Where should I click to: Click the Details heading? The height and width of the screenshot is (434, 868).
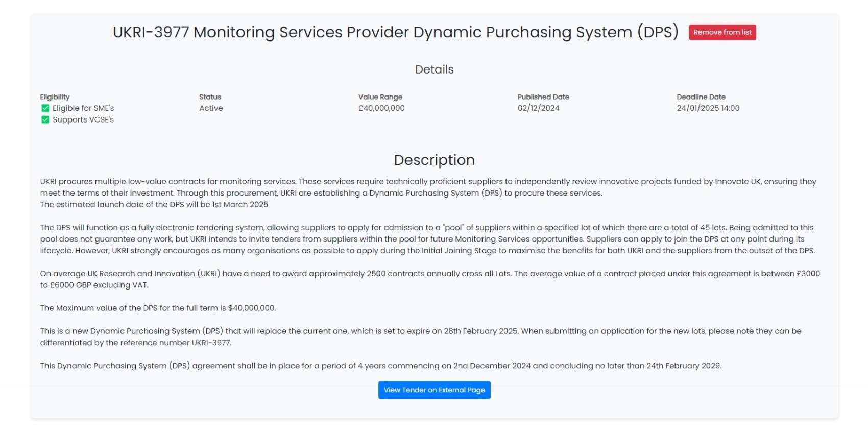(434, 69)
